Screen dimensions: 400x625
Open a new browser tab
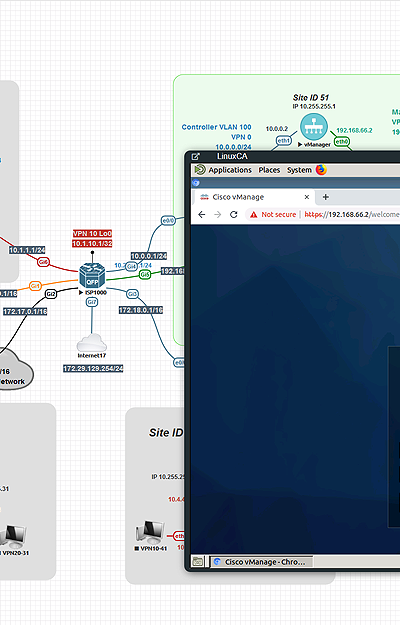pos(325,197)
